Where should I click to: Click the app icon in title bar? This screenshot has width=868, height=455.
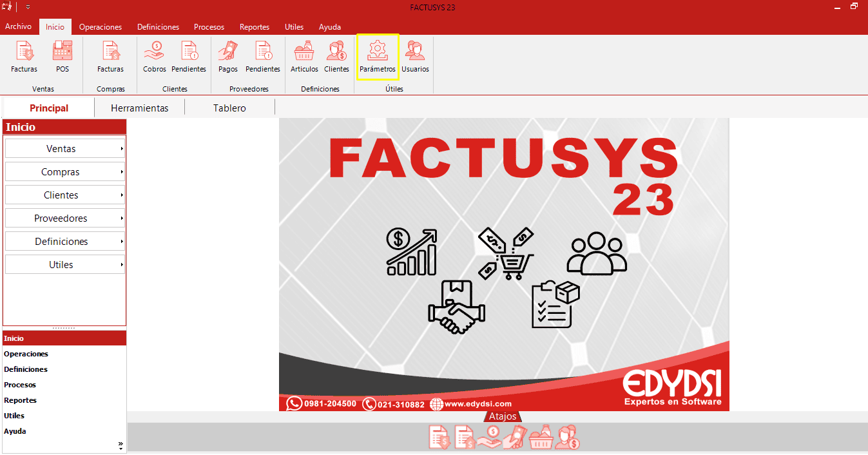(x=7, y=6)
